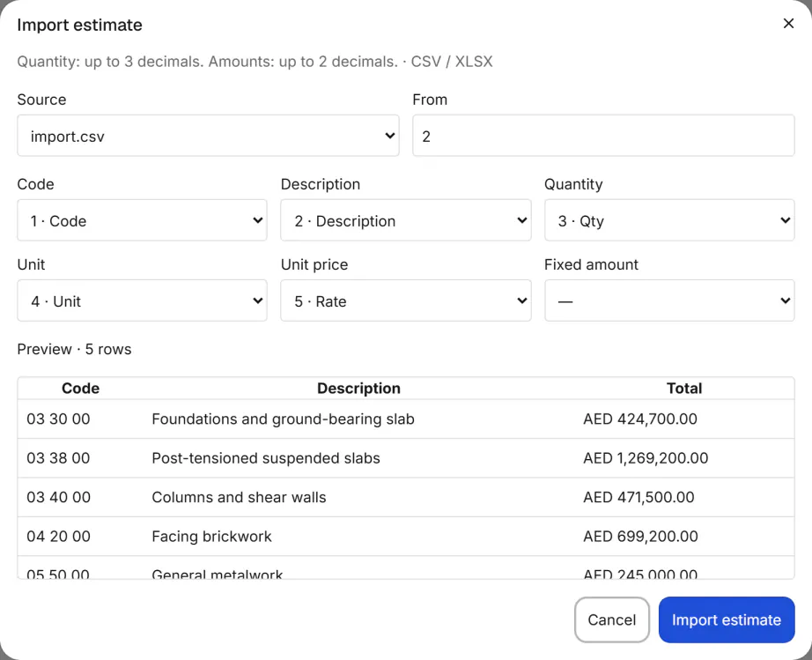The width and height of the screenshot is (812, 660).
Task: Open the Unit price mapping dropdown
Action: 405,300
